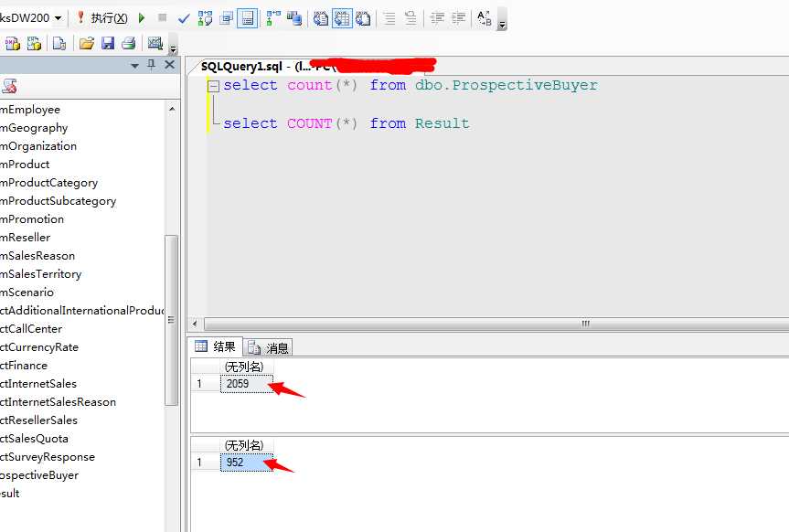Start debugging with the green play icon
This screenshot has width=789, height=532.
coord(142,18)
